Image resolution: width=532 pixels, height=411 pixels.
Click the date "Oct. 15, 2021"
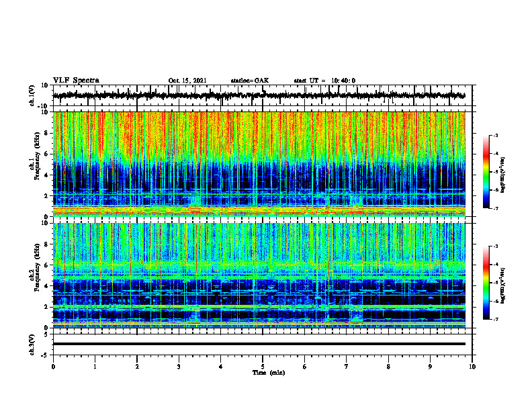(187, 81)
